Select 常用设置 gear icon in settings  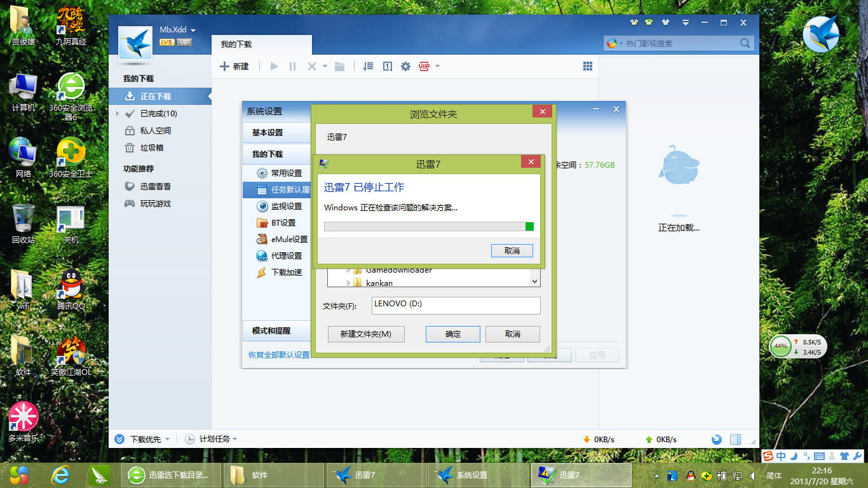[x=262, y=173]
